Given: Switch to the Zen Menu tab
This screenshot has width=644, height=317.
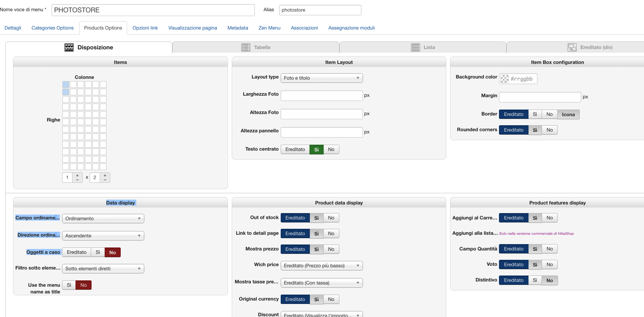Looking at the screenshot, I should pos(269,28).
